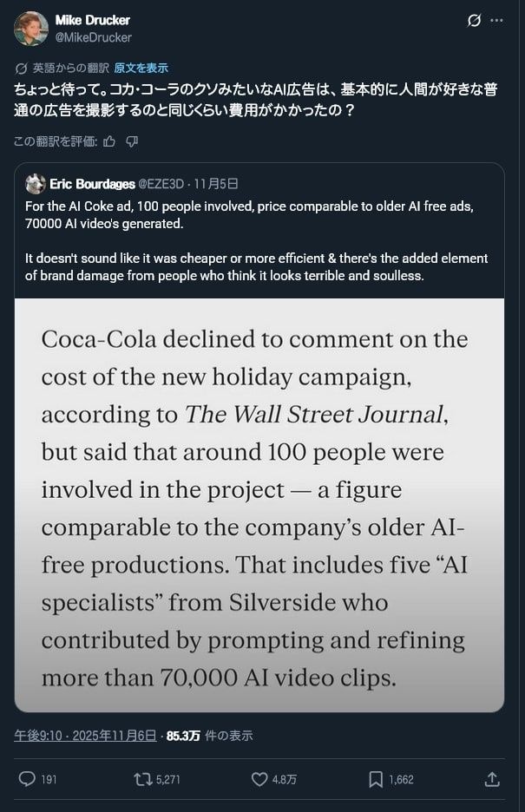Click the post timestamp 午後9:10 · 2025年11月6日
The width and height of the screenshot is (525, 812).
point(85,736)
